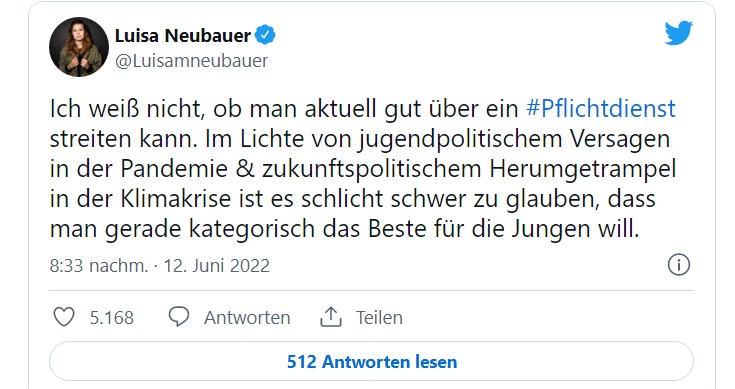Click the reply speech bubble icon
Viewport: 735px width, 389px height.
tap(179, 317)
